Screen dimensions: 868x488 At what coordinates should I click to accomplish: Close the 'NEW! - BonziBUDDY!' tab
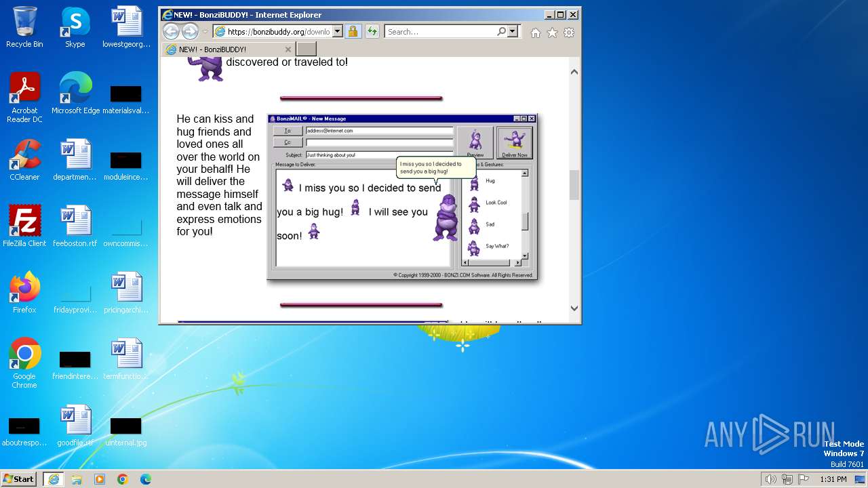288,49
